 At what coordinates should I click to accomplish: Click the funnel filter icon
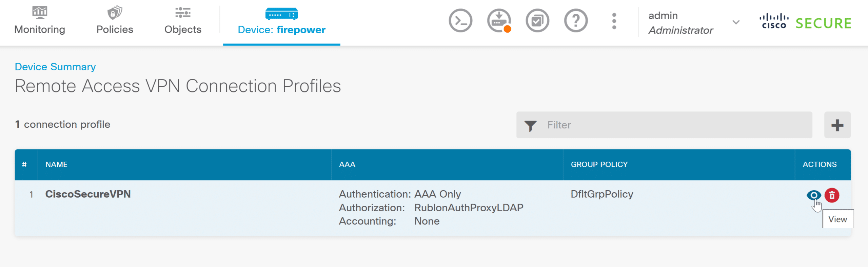coord(530,125)
